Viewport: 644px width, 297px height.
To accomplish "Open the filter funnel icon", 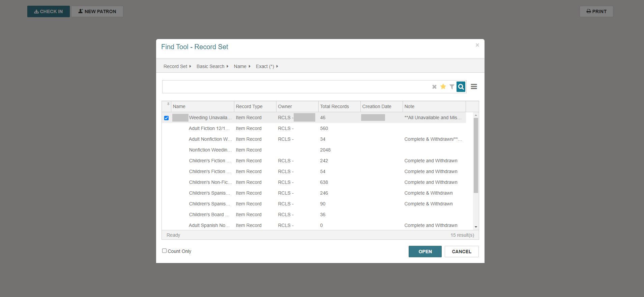I will (x=452, y=87).
